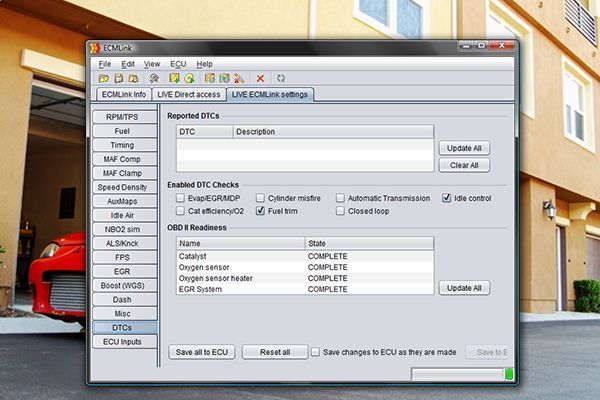Screen dimensions: 600x400
Task: Toggle Save changes to ECU as made
Action: (315, 352)
